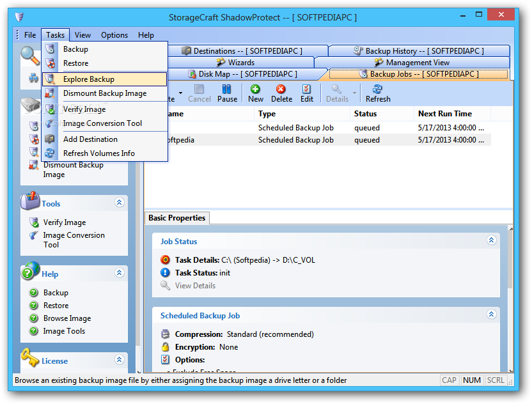The image size is (532, 404).
Task: Choose Explore Backup from Tasks menu
Action: (105, 79)
